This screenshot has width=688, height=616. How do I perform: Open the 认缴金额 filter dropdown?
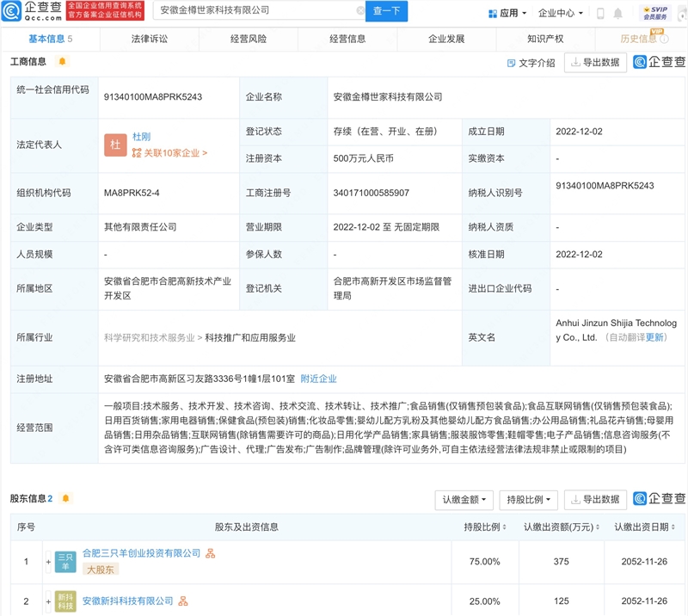coord(464,500)
